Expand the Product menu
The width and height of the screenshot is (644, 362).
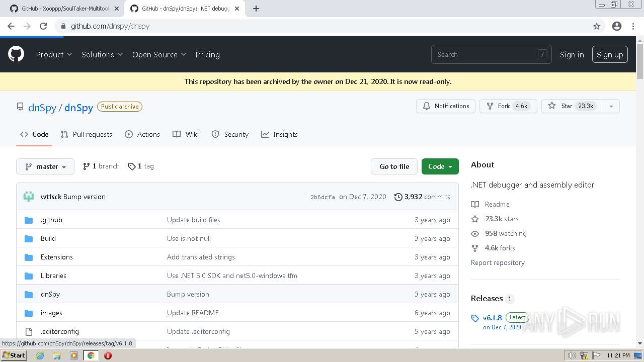54,54
